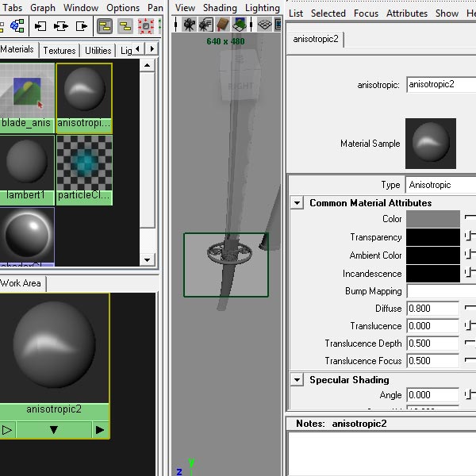Open the Shading menu in viewport panel

click(220, 8)
